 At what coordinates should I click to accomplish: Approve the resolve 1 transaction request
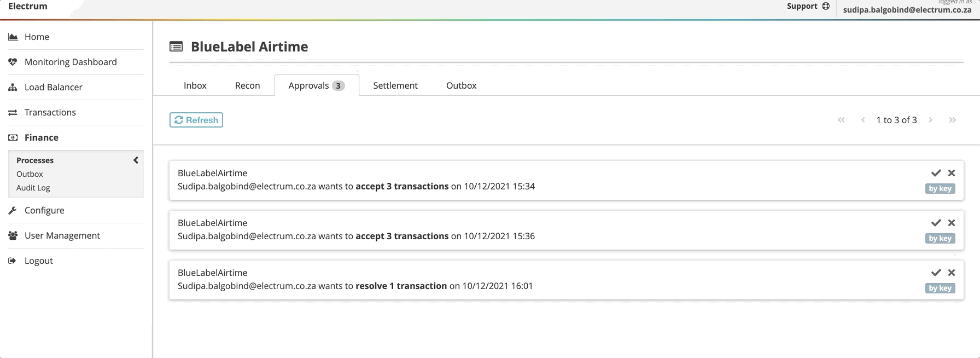[x=936, y=273]
